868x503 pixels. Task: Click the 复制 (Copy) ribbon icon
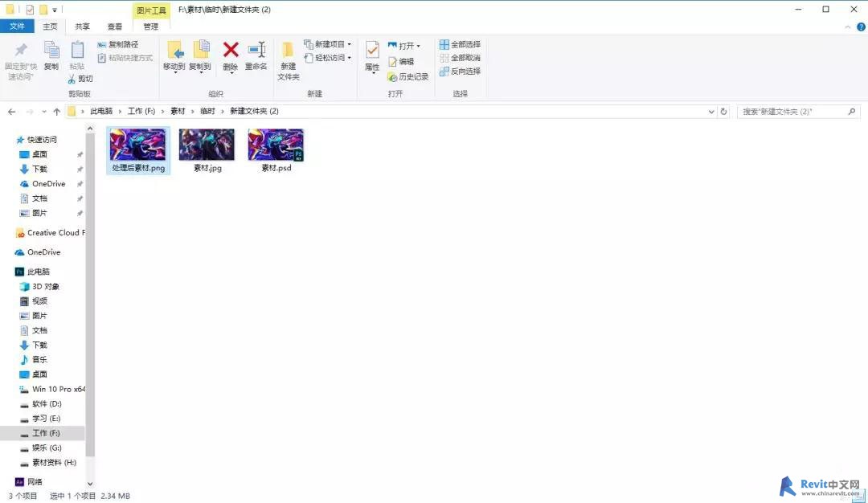click(51, 51)
